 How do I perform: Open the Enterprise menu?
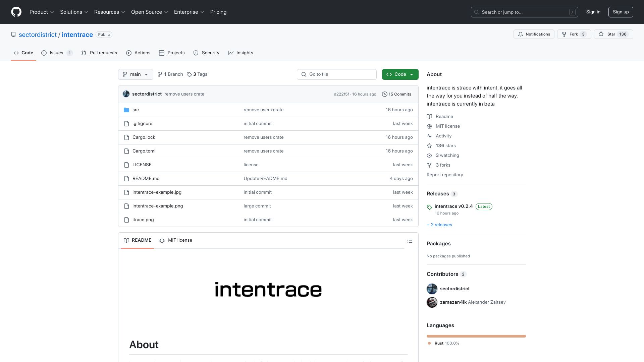pos(189,12)
